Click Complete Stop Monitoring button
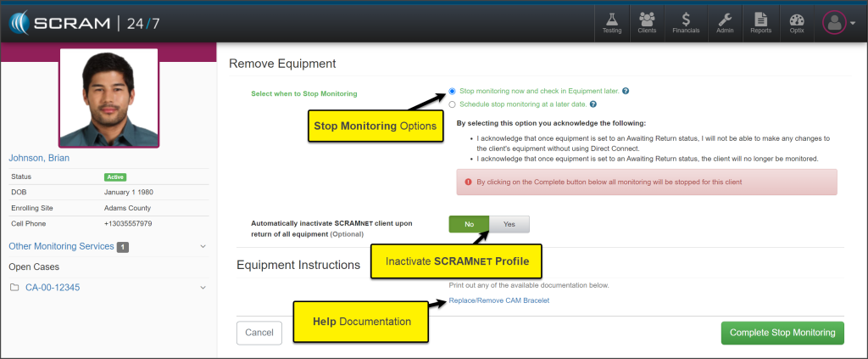The image size is (868, 359). click(x=782, y=333)
